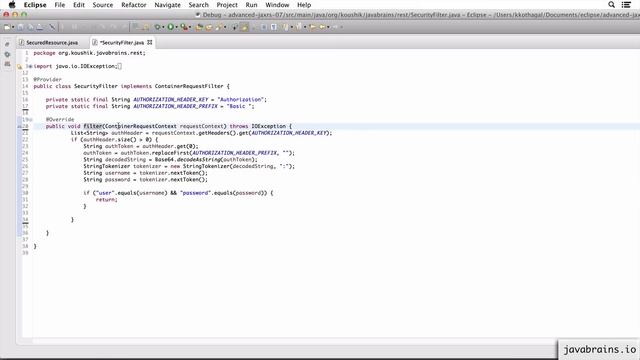
Task: Click the line 16 number in ruler
Action: (x=25, y=100)
